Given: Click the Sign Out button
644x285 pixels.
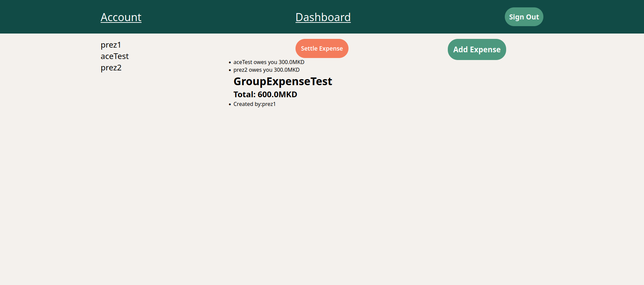Looking at the screenshot, I should (x=524, y=17).
